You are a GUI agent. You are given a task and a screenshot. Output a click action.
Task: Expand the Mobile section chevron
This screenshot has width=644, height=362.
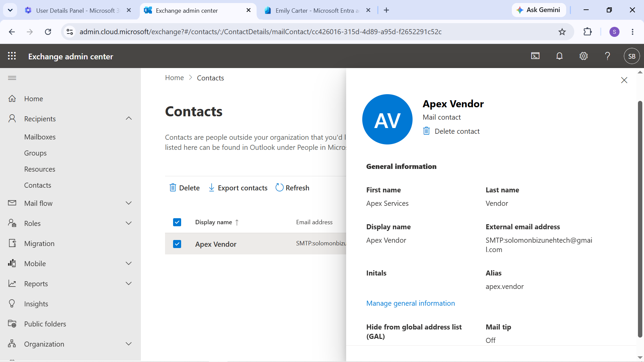pyautogui.click(x=129, y=263)
